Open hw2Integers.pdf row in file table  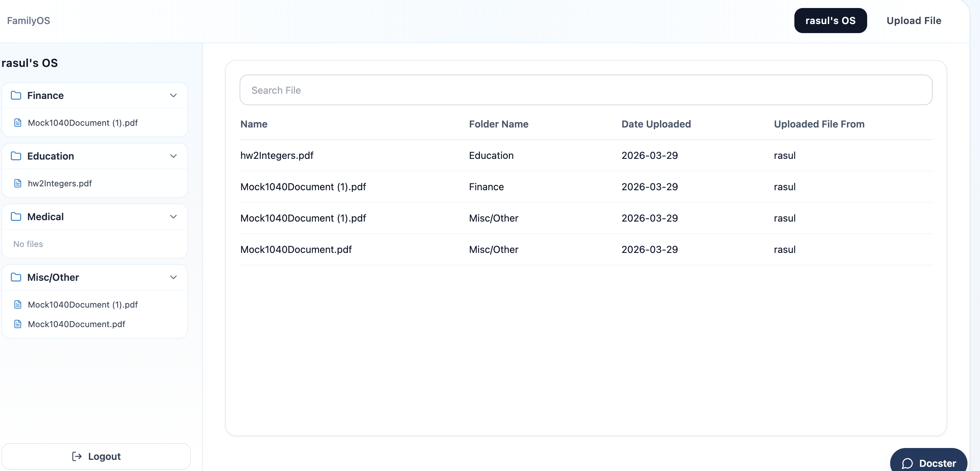(x=277, y=155)
